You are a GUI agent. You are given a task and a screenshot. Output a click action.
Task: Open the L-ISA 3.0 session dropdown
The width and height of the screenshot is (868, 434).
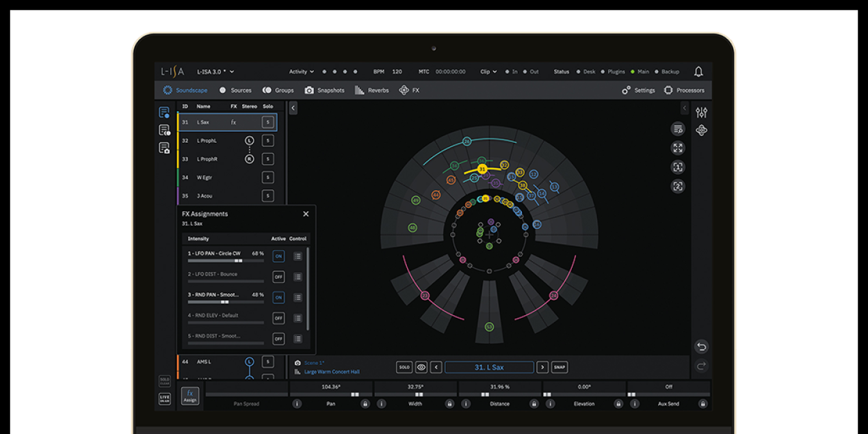(x=215, y=72)
